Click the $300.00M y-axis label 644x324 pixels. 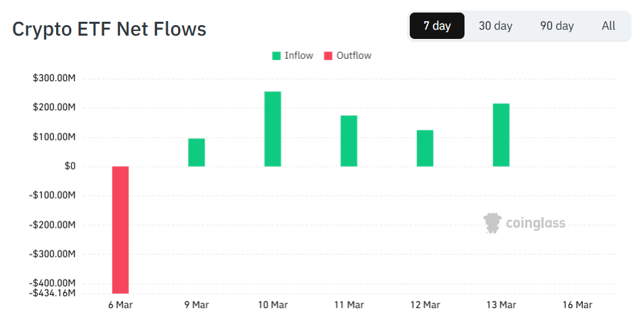tap(54, 79)
